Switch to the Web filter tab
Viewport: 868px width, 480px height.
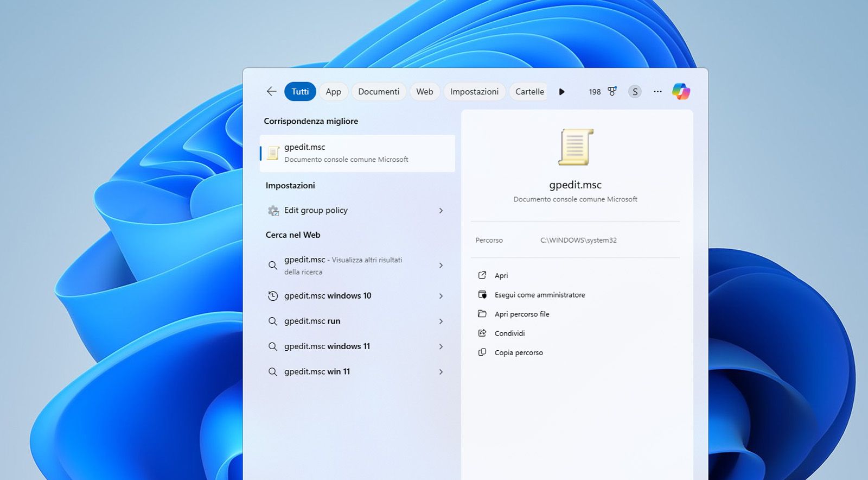pyautogui.click(x=424, y=92)
